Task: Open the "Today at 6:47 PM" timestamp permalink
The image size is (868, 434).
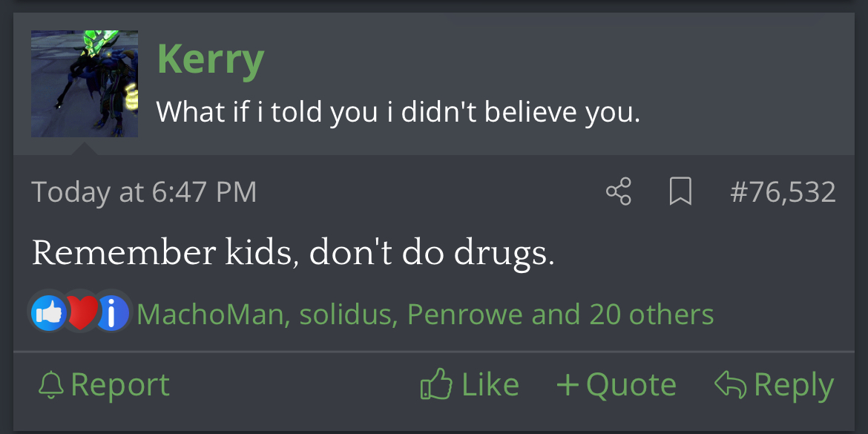Action: click(x=144, y=192)
